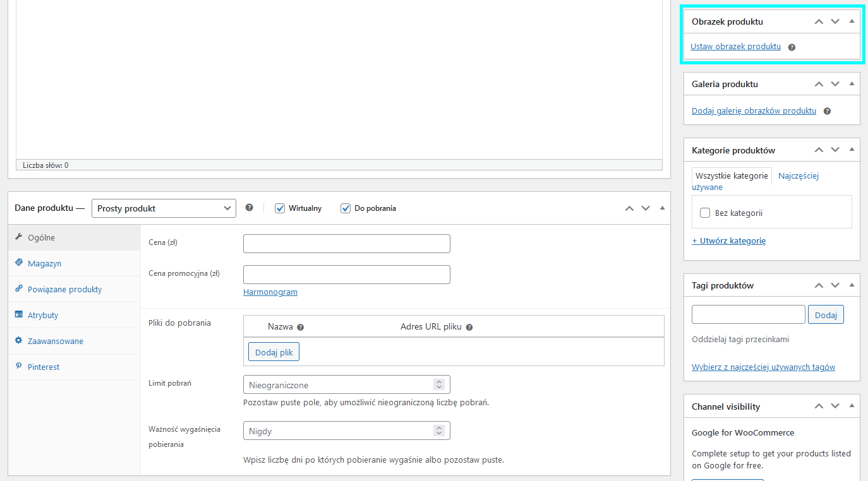Viewport: 868px width, 481px height.
Task: Uncheck the Wirtualny checkbox
Action: pyautogui.click(x=279, y=208)
